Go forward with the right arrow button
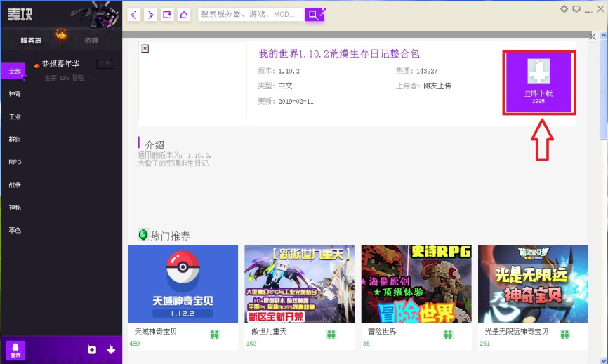Image resolution: width=608 pixels, height=364 pixels. pos(150,15)
